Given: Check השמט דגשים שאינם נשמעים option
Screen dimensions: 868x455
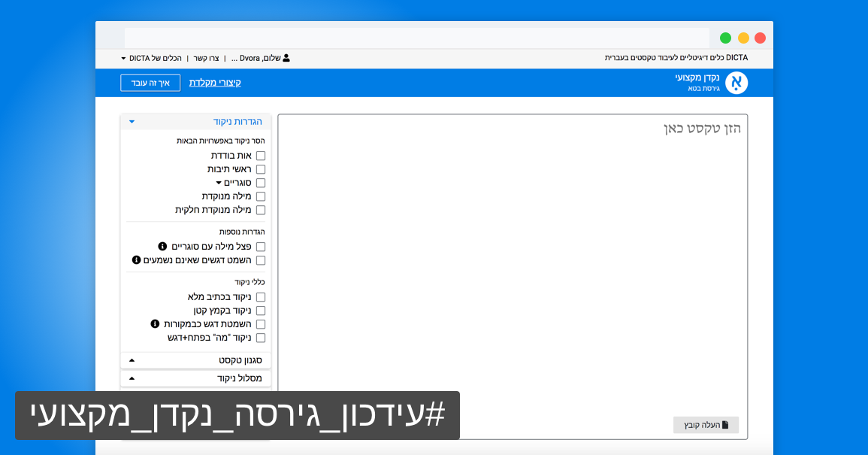Looking at the screenshot, I should [x=261, y=260].
